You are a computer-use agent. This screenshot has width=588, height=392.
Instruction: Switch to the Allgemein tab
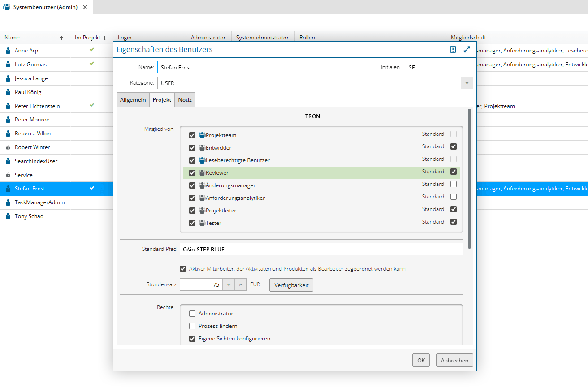pos(133,100)
